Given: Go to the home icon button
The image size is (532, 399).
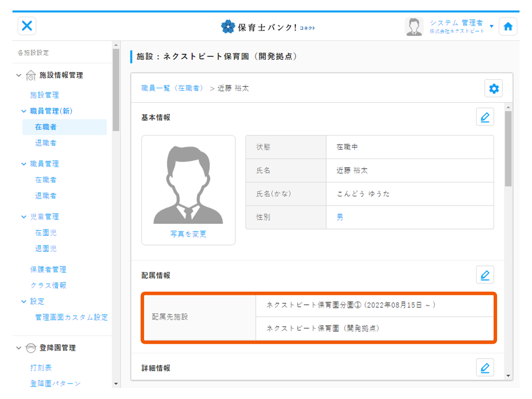Looking at the screenshot, I should tap(508, 26).
